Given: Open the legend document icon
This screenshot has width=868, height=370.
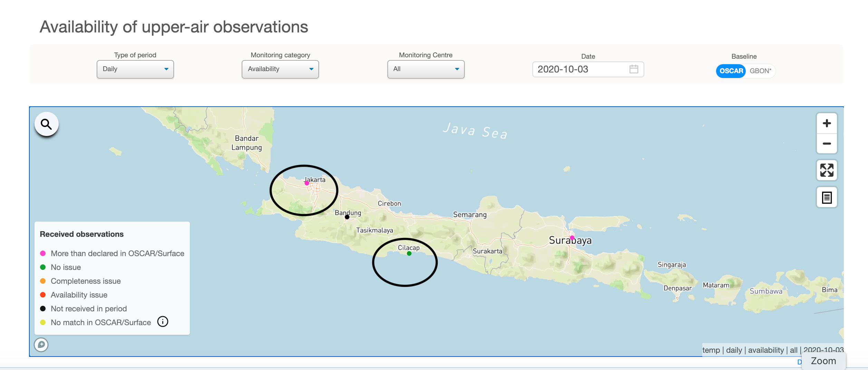Looking at the screenshot, I should tap(827, 197).
